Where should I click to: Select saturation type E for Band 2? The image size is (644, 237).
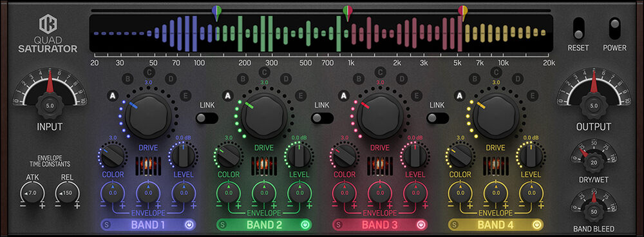pos(301,96)
